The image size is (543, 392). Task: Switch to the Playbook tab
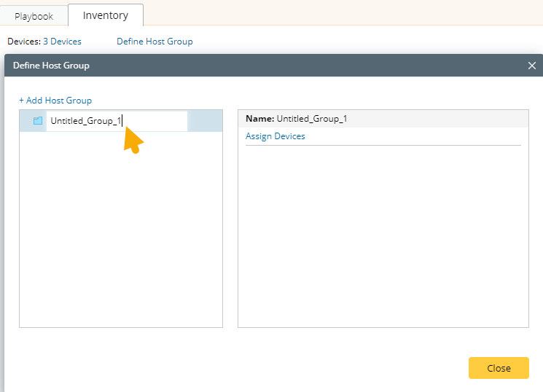(34, 16)
